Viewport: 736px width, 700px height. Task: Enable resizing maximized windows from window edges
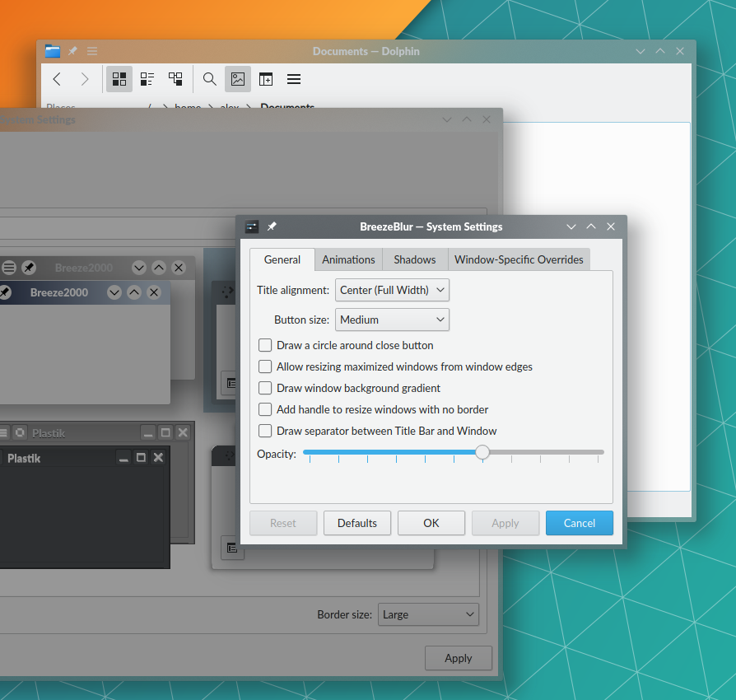(x=265, y=366)
